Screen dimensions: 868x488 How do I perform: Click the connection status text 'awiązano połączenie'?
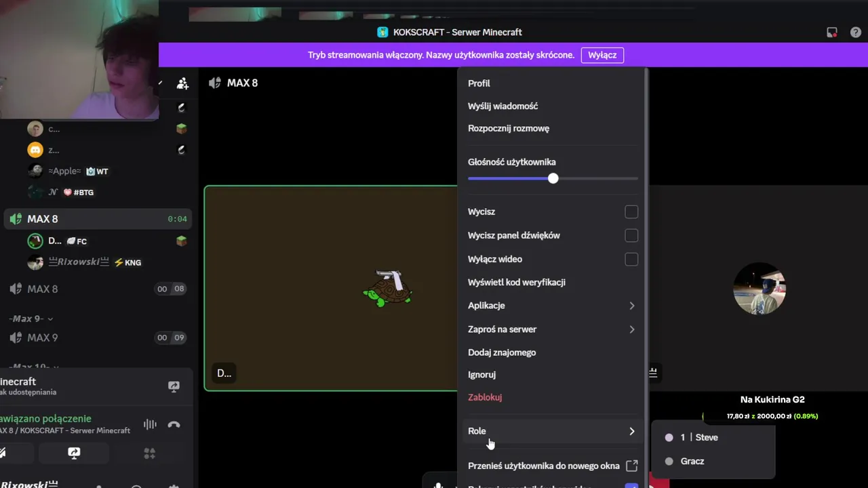pyautogui.click(x=45, y=419)
